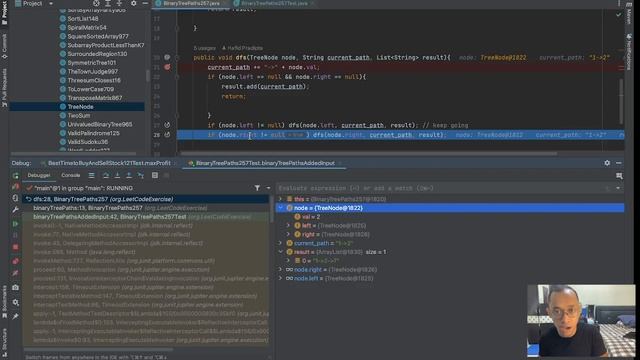Open the Commit tool window sidebar button
Screen dimensions: 640x360
pyautogui.click(x=4, y=46)
